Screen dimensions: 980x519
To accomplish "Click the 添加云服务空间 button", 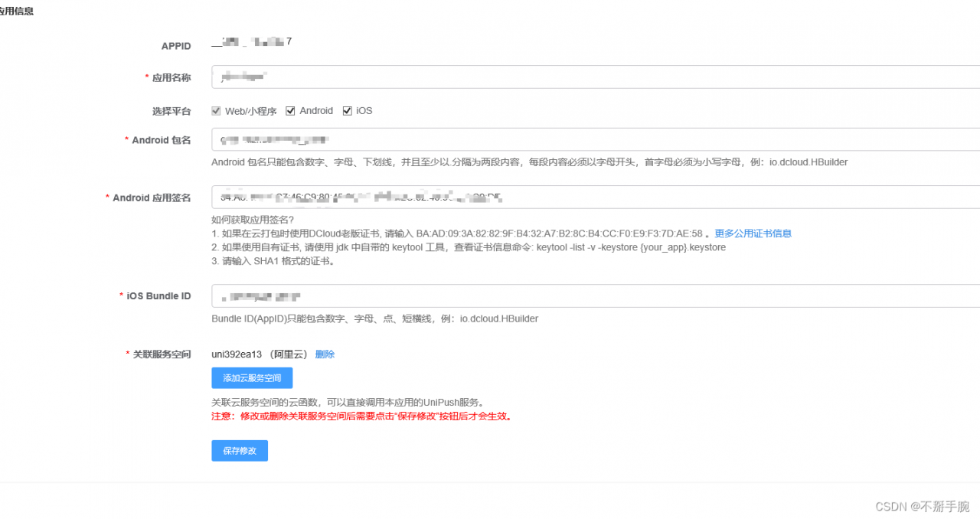I will click(x=251, y=377).
